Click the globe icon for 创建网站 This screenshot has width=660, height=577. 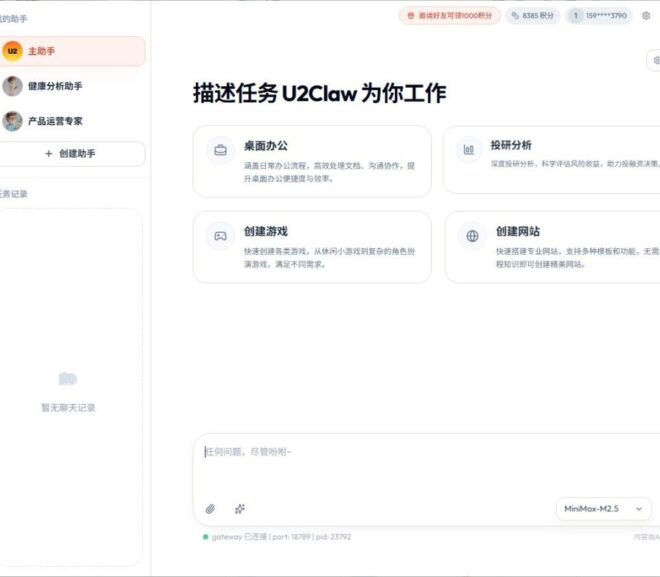coord(472,236)
